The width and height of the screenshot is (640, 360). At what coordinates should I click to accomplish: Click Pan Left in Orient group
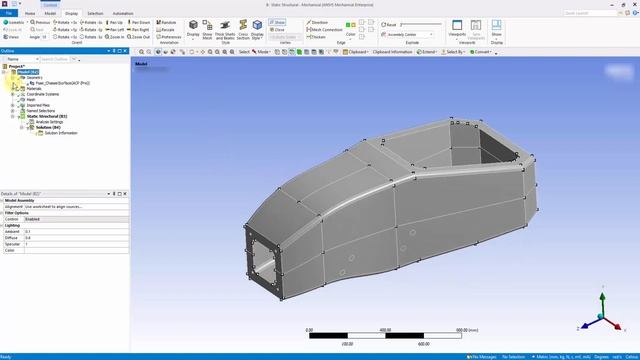point(114,30)
